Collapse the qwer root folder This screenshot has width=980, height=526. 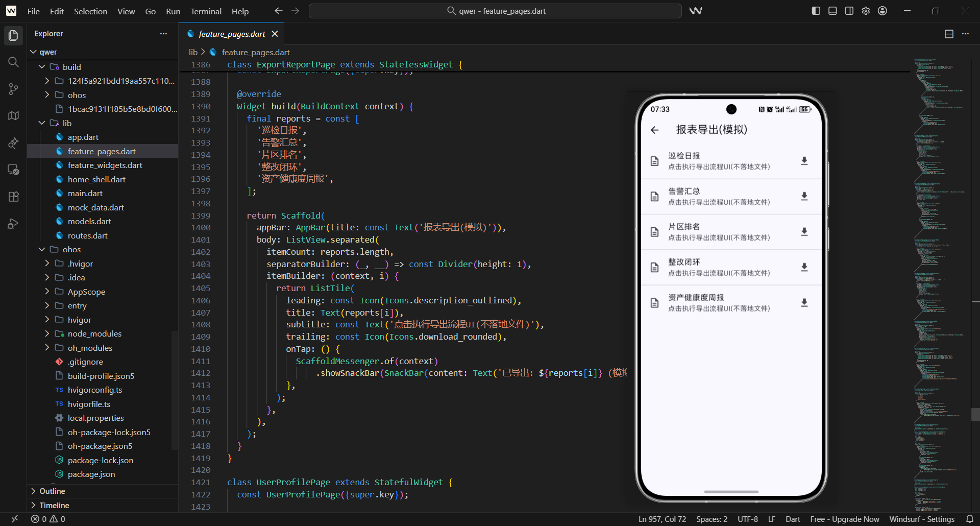tap(34, 52)
